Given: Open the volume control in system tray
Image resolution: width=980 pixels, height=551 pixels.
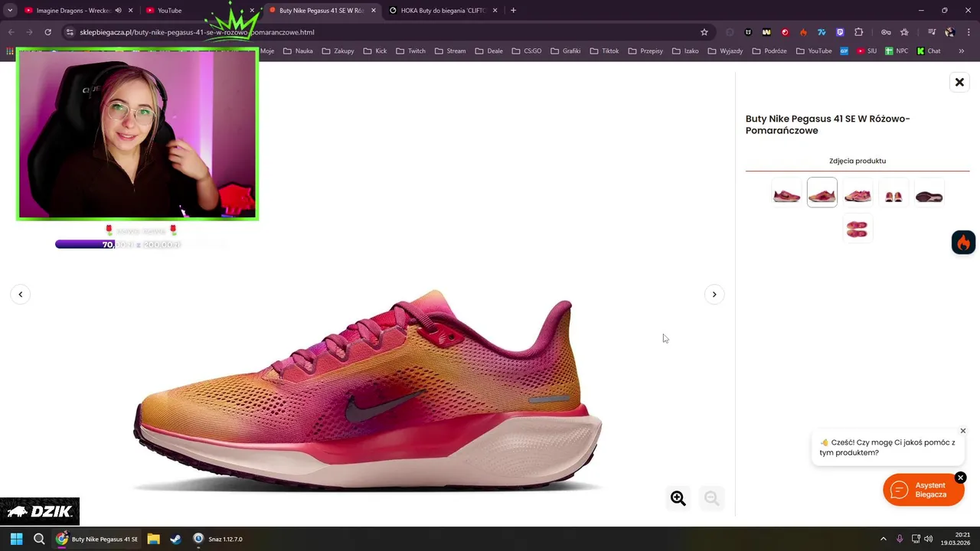Looking at the screenshot, I should (928, 539).
